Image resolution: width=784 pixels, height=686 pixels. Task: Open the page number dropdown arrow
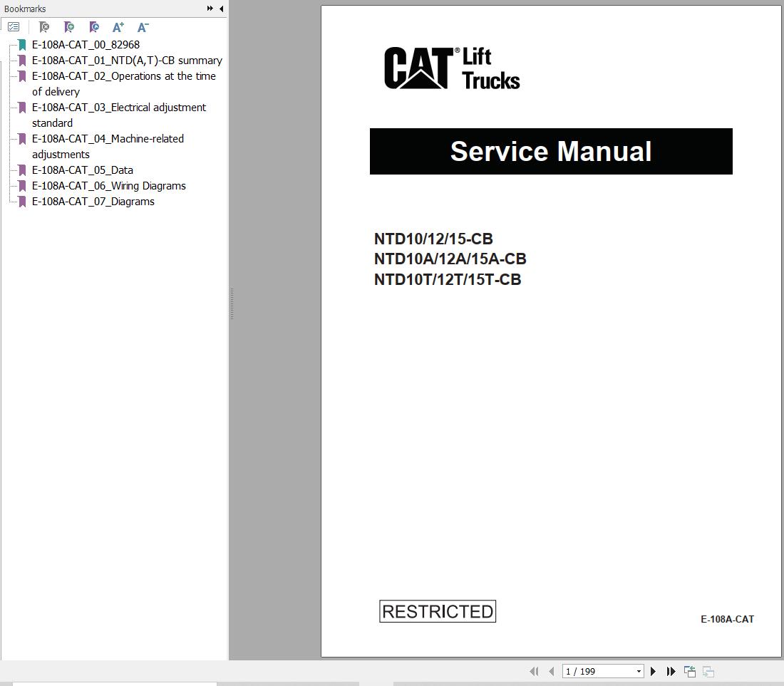pyautogui.click(x=638, y=671)
